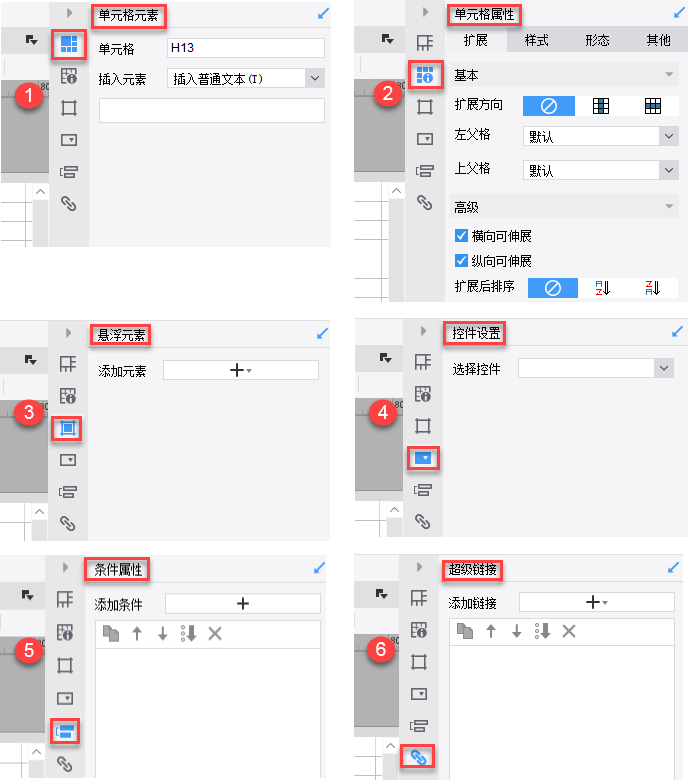Select ascending A-Z sort for 扩展后排序

pyautogui.click(x=603, y=288)
